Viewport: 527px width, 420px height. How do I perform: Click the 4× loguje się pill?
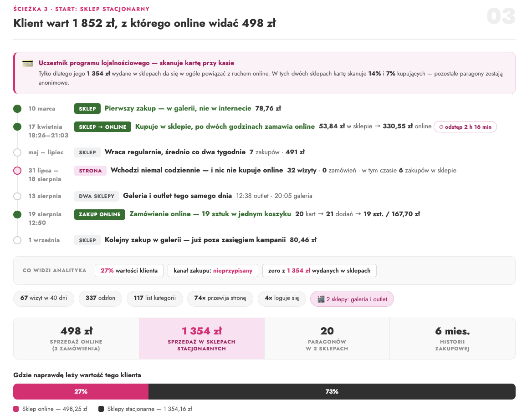click(x=282, y=298)
